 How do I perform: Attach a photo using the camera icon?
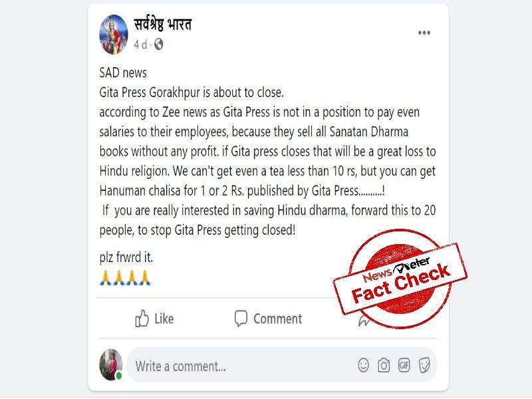384,365
